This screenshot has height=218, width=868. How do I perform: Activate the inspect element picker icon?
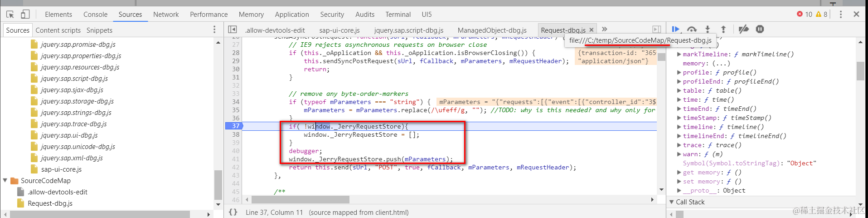click(x=10, y=14)
